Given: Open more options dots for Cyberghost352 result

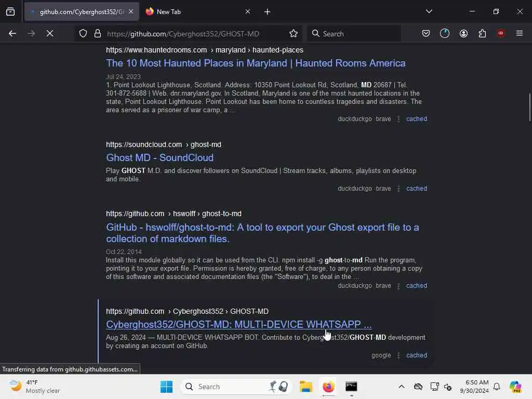Looking at the screenshot, I should click(398, 355).
